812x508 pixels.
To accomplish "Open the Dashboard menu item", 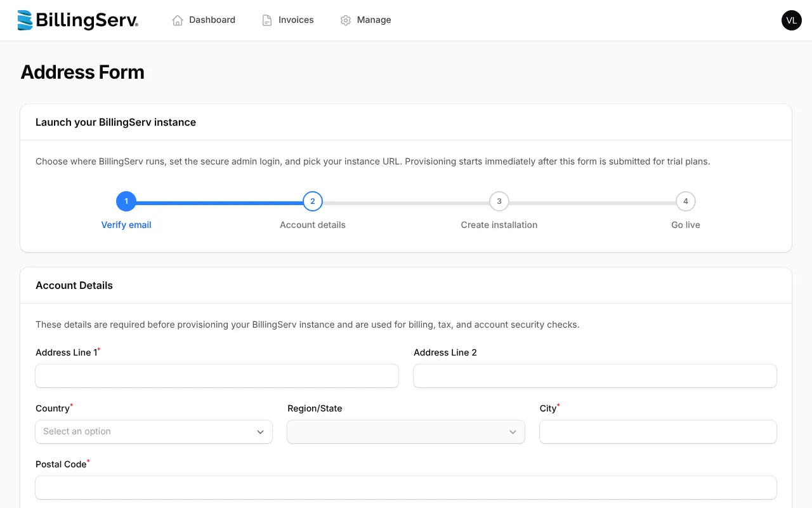I will click(x=204, y=20).
